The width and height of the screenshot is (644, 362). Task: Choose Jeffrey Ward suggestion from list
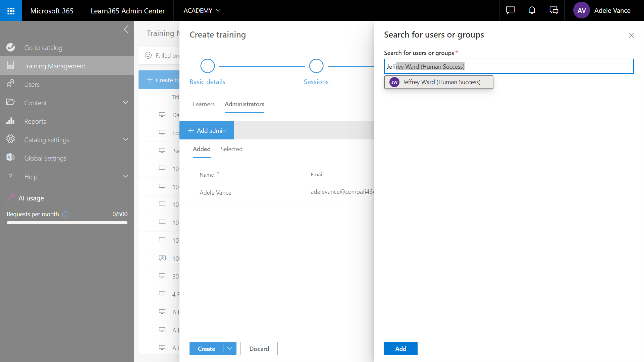(x=439, y=82)
